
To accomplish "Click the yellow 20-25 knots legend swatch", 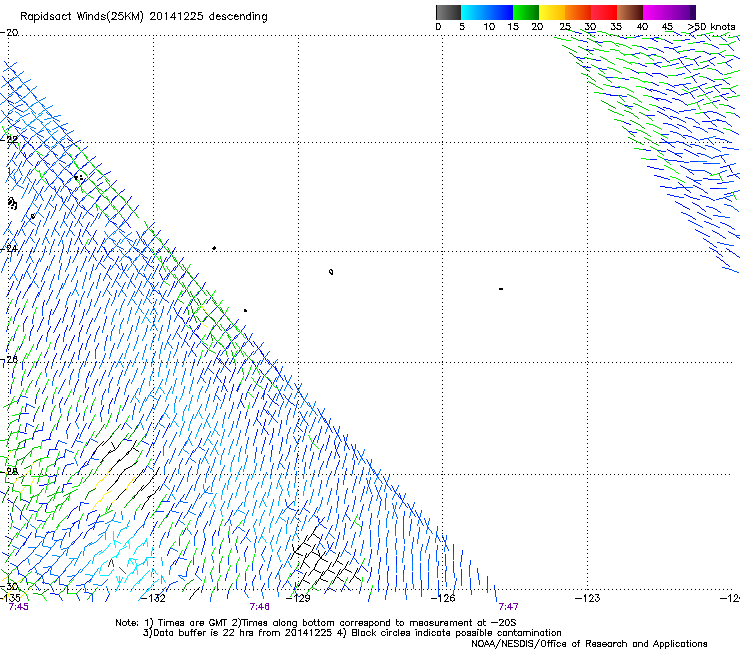I will point(552,12).
